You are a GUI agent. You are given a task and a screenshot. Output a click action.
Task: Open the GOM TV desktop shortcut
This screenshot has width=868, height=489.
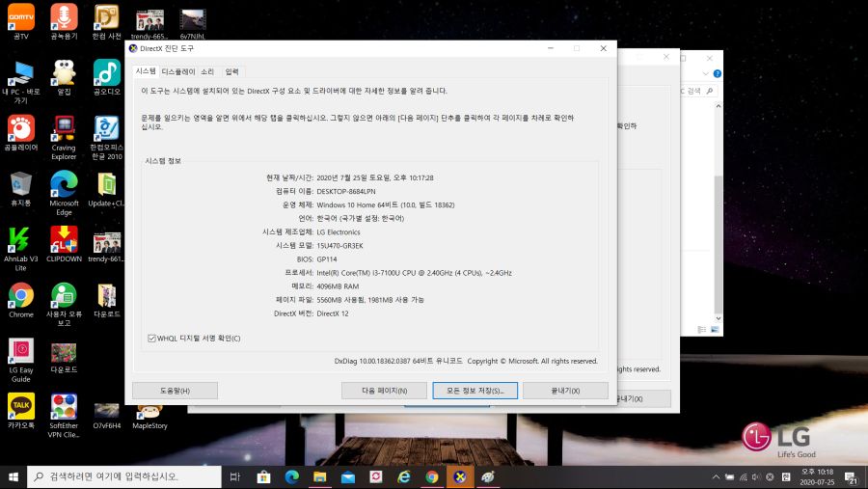[x=21, y=21]
